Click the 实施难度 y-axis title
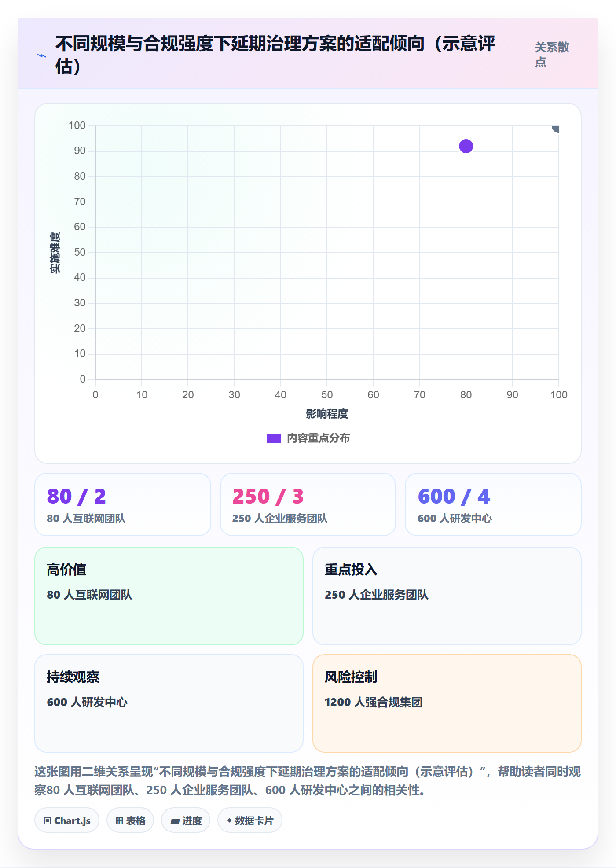Image resolution: width=616 pixels, height=868 pixels. click(55, 253)
